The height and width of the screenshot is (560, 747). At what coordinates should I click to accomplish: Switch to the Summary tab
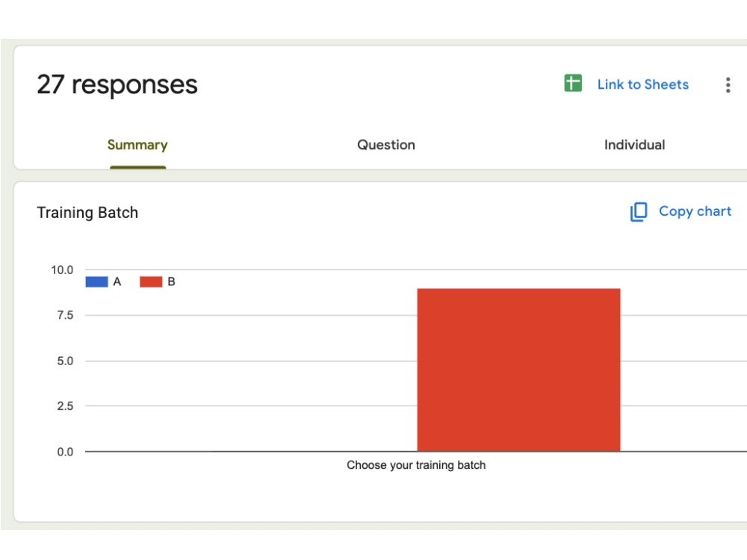pos(137,145)
